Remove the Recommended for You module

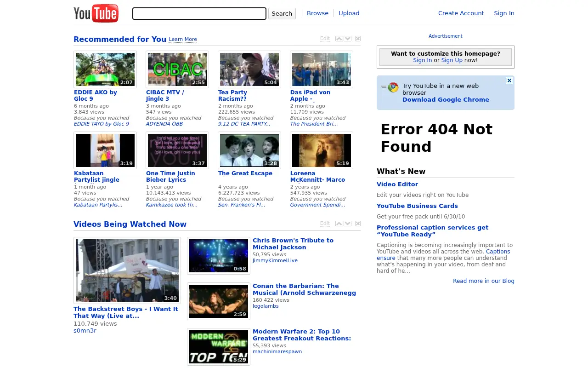pyautogui.click(x=358, y=39)
